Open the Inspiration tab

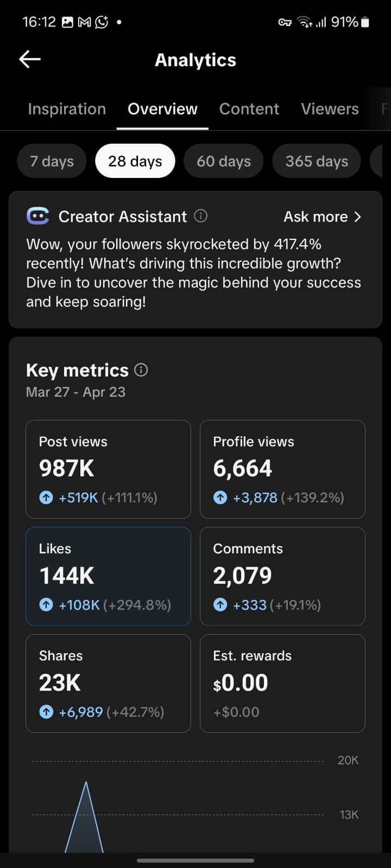[67, 109]
